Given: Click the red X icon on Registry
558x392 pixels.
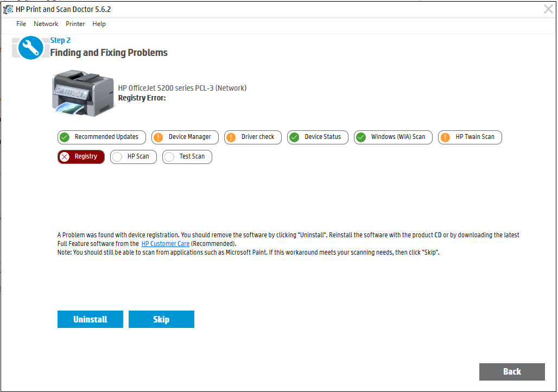Looking at the screenshot, I should 65,157.
